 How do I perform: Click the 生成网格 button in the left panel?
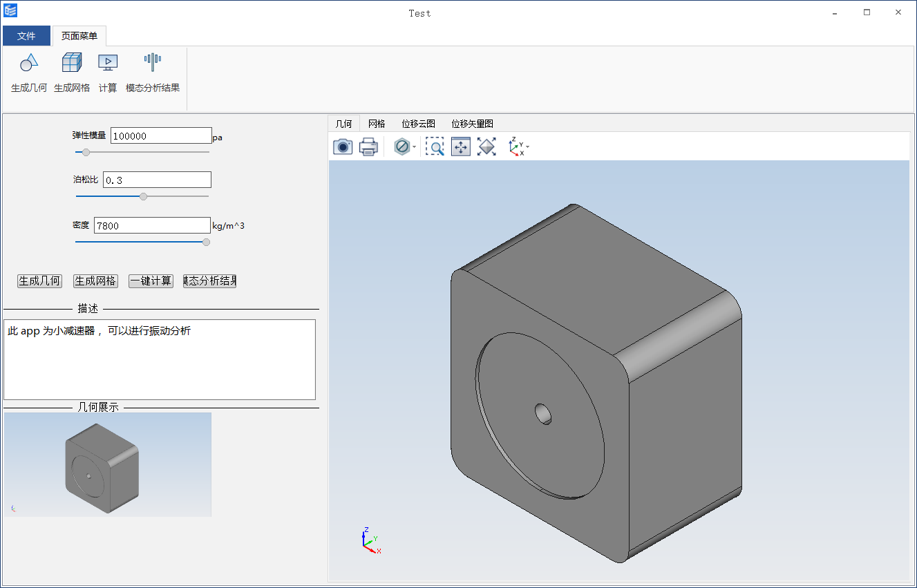(x=95, y=281)
